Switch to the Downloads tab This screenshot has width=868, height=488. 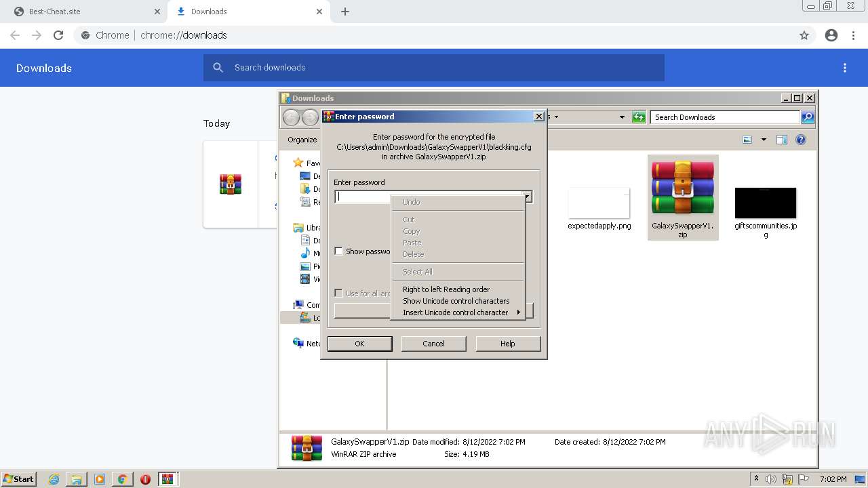point(250,12)
